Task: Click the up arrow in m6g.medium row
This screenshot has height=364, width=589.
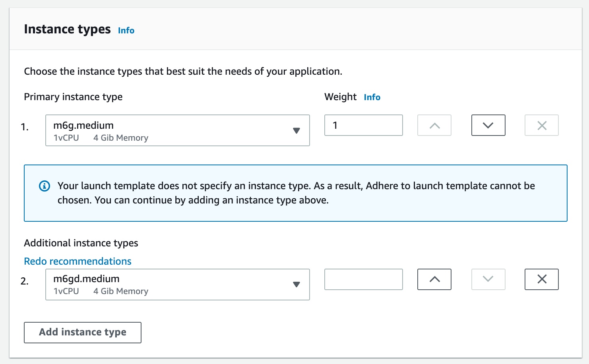Action: (434, 125)
